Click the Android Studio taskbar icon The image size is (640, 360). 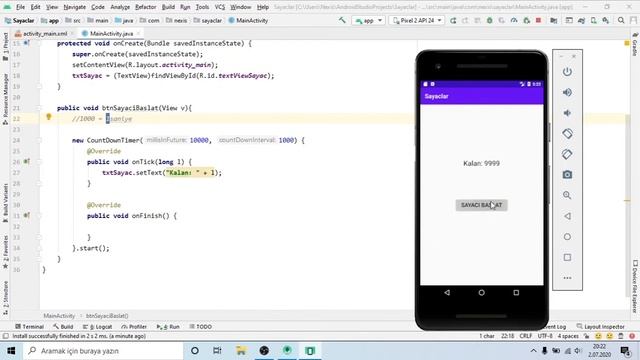287,351
